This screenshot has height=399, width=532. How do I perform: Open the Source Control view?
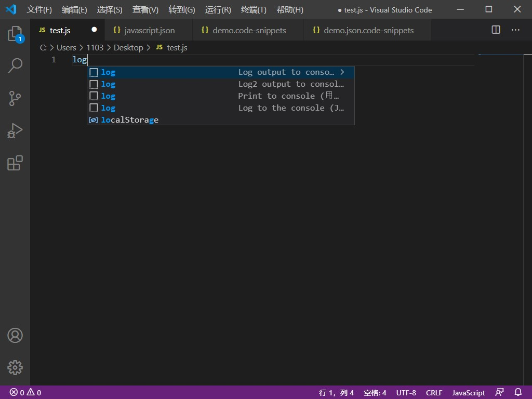[x=15, y=98]
